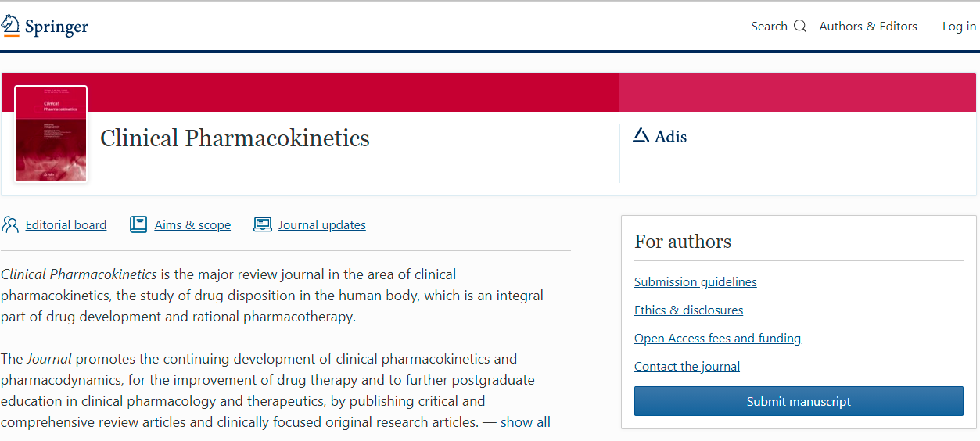Image resolution: width=980 pixels, height=441 pixels.
Task: Open Submission guidelines link
Action: (x=695, y=282)
